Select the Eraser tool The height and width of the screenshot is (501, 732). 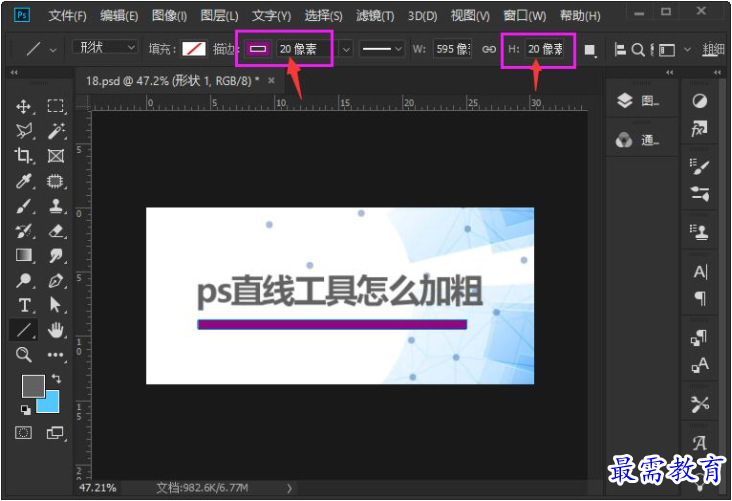pyautogui.click(x=56, y=231)
